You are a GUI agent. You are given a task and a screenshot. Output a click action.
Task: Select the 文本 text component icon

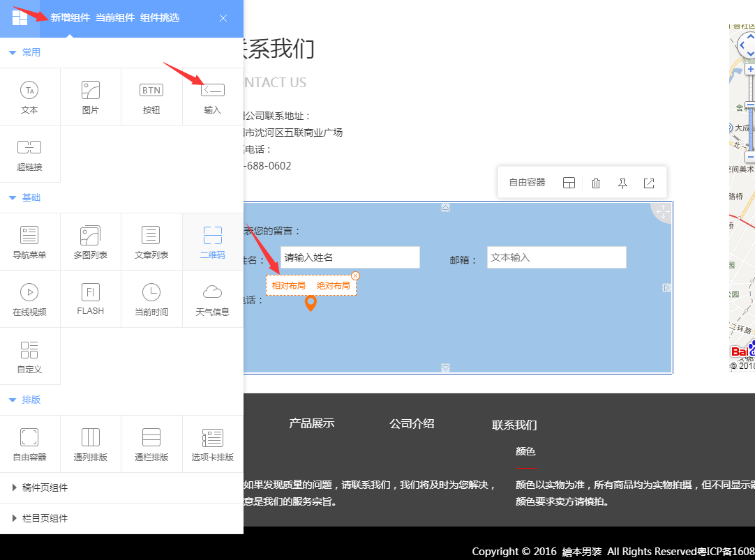coord(29,96)
